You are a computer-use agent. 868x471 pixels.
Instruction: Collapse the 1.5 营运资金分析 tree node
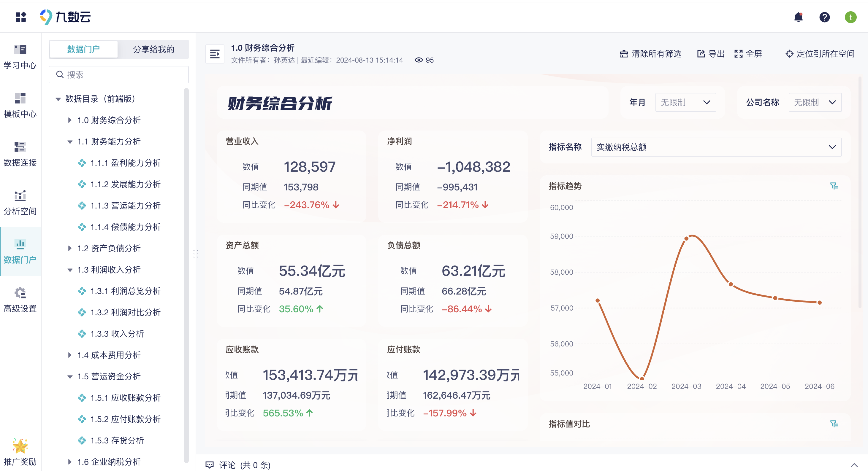[x=70, y=376]
